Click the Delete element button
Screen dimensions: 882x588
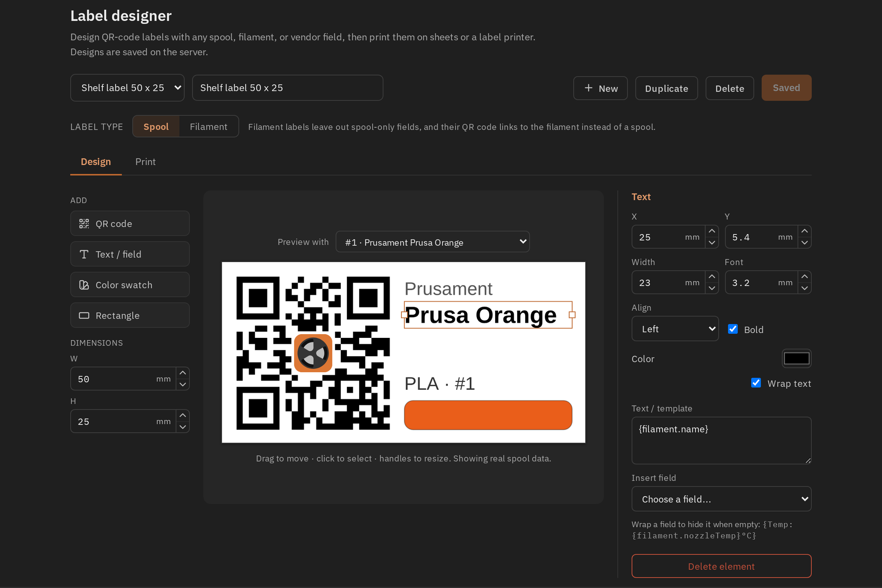(x=721, y=566)
